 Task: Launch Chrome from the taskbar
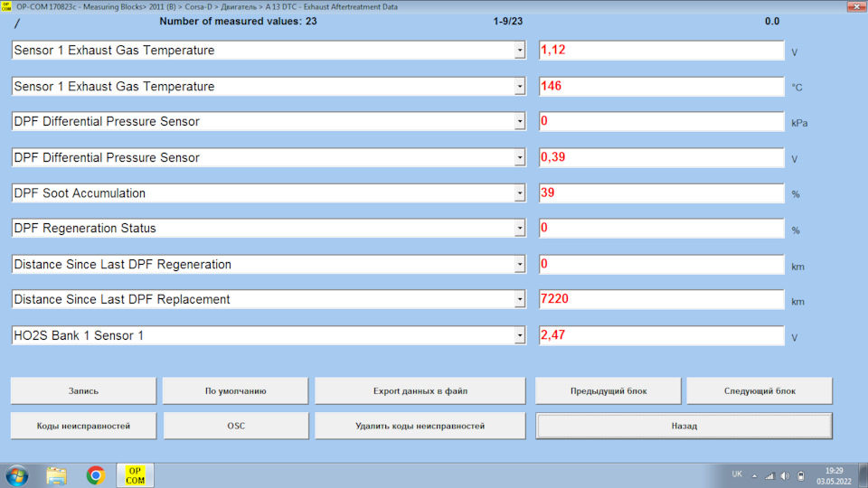point(95,475)
